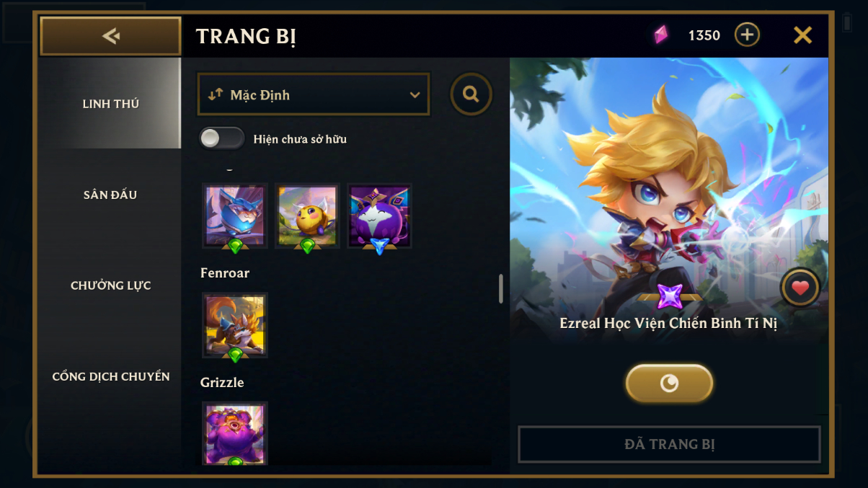Open the Mặc Định sort dropdown
868x488 pixels.
click(314, 94)
